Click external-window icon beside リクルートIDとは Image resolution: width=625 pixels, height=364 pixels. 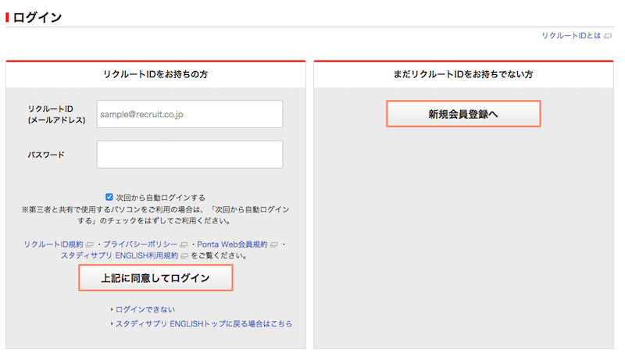tap(608, 36)
